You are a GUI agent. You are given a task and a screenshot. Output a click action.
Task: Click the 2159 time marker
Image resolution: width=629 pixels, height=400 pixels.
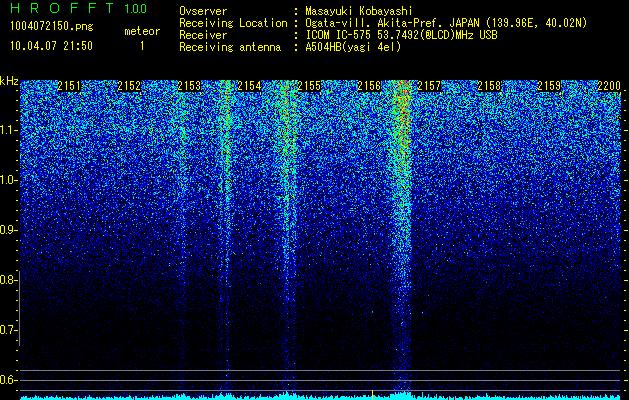549,86
